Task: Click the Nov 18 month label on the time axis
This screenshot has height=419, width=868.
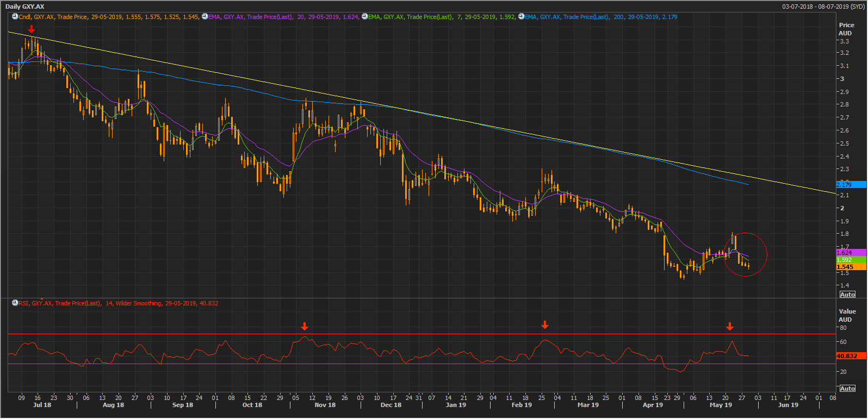Action: 325,405
